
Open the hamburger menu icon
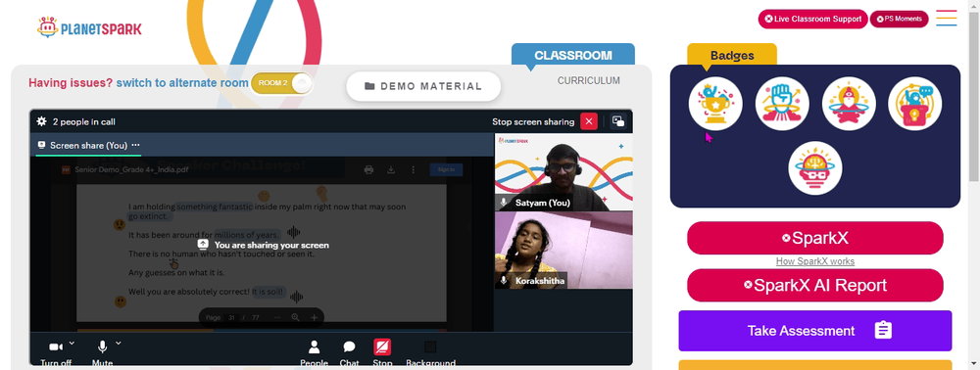(x=947, y=18)
